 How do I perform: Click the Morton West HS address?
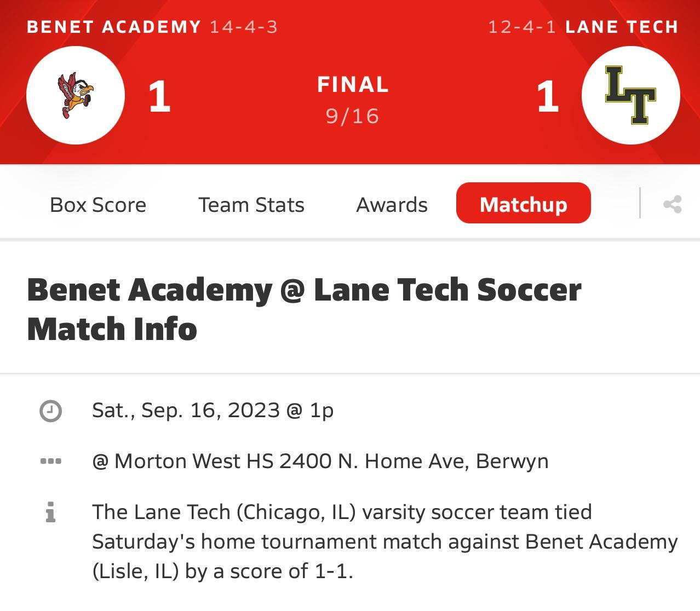pyautogui.click(x=320, y=461)
